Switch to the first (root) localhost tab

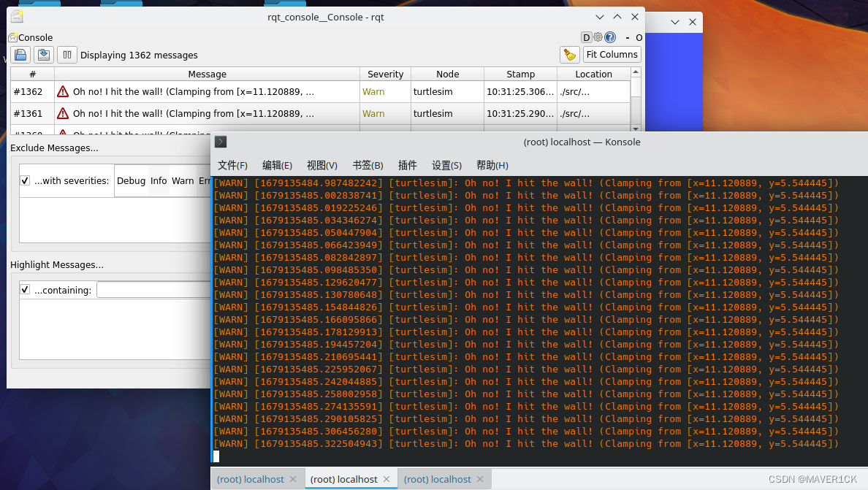pyautogui.click(x=250, y=480)
